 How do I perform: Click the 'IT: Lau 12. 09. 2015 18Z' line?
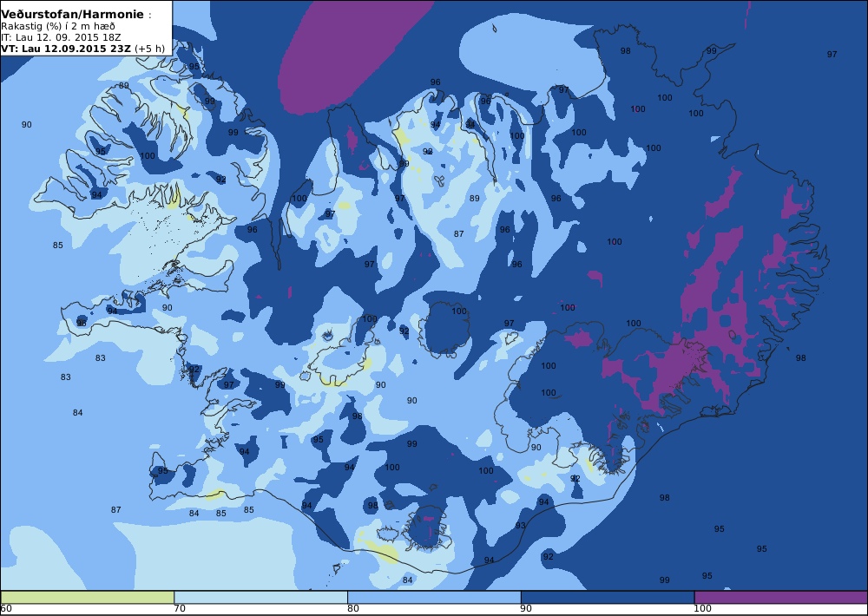(x=61, y=37)
